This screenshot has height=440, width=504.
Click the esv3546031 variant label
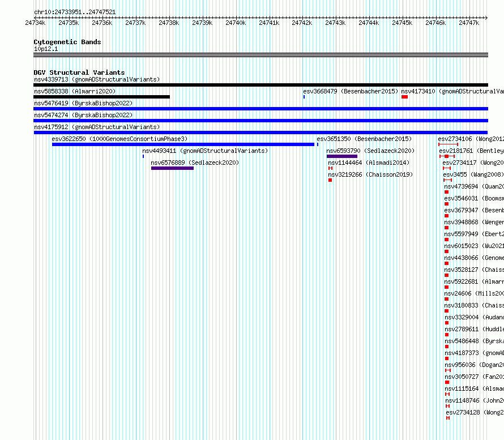[474, 198]
